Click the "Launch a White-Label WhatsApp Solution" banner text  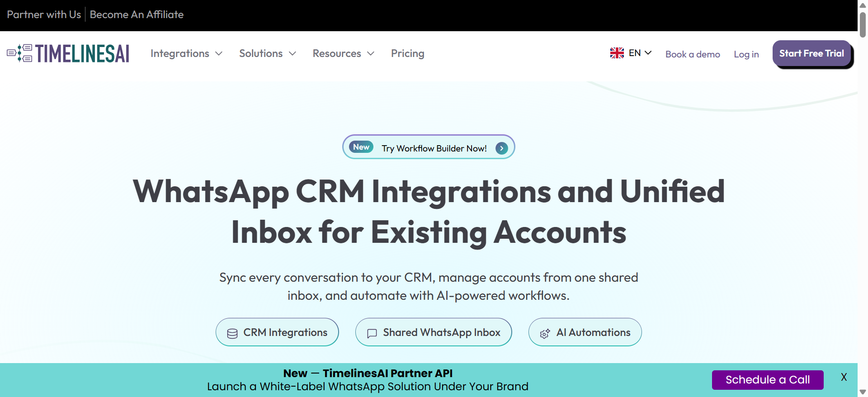368,387
